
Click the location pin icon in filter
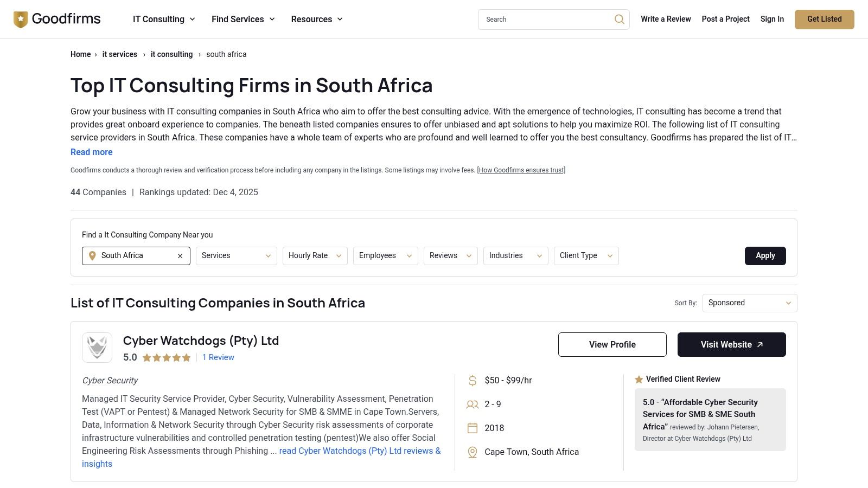point(92,256)
